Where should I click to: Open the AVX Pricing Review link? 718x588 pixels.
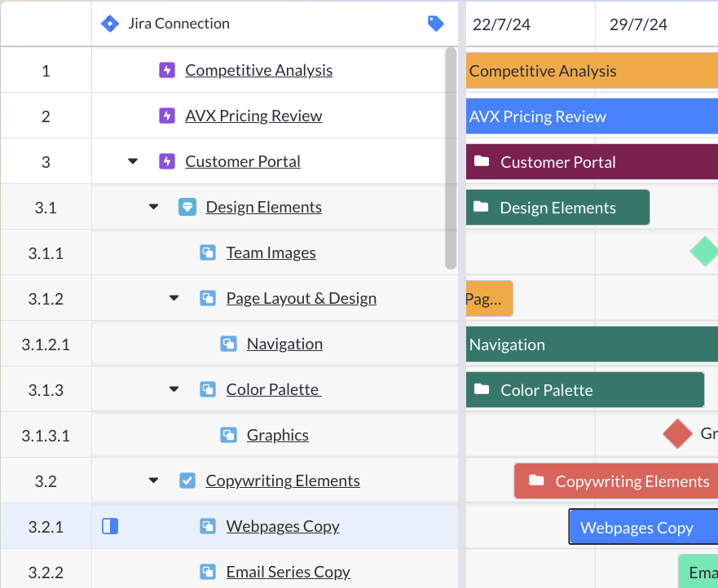coord(253,116)
